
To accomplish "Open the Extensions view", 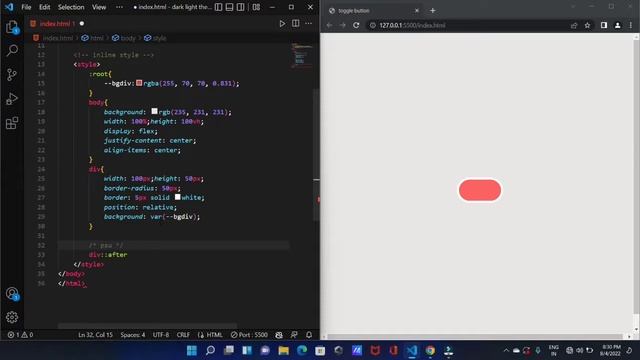I will (x=12, y=123).
